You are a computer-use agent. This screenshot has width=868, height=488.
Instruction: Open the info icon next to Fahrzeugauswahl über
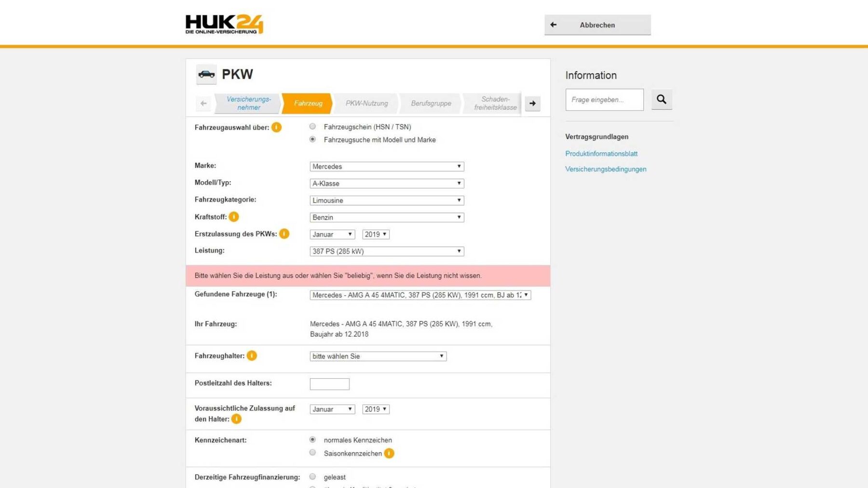pos(276,127)
